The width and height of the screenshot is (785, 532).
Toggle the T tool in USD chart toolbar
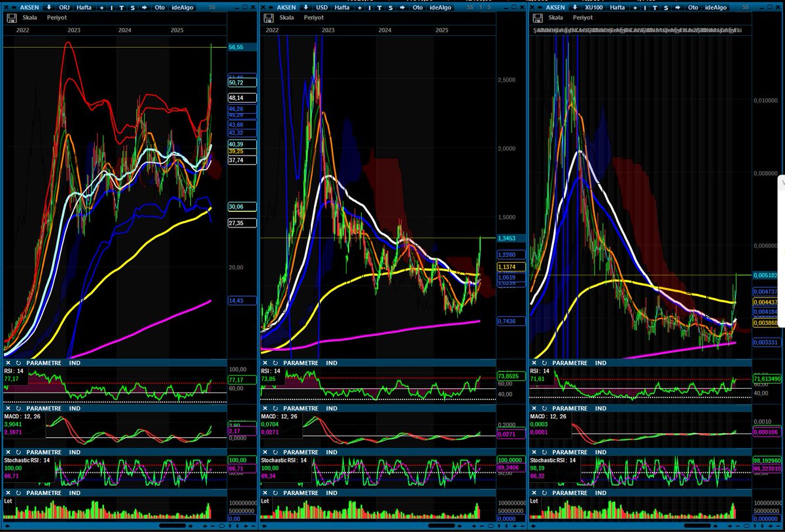(379, 8)
